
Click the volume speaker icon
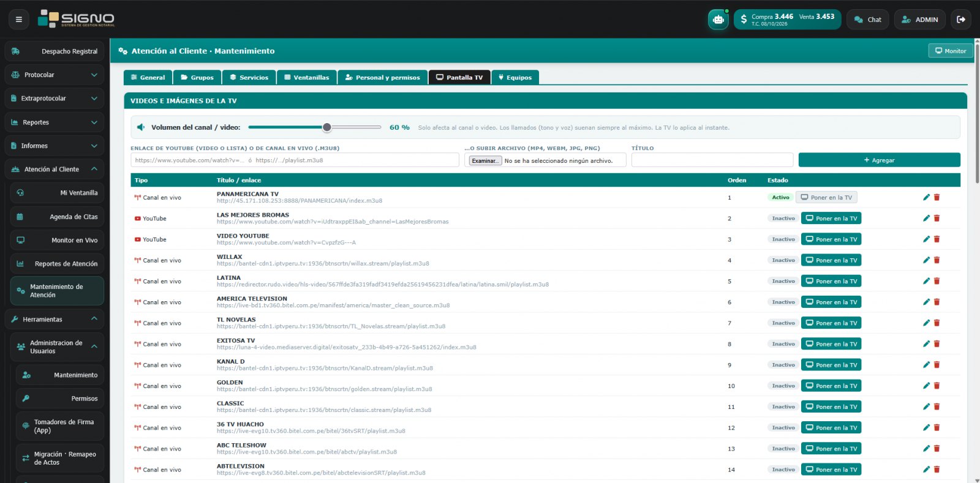coord(141,127)
